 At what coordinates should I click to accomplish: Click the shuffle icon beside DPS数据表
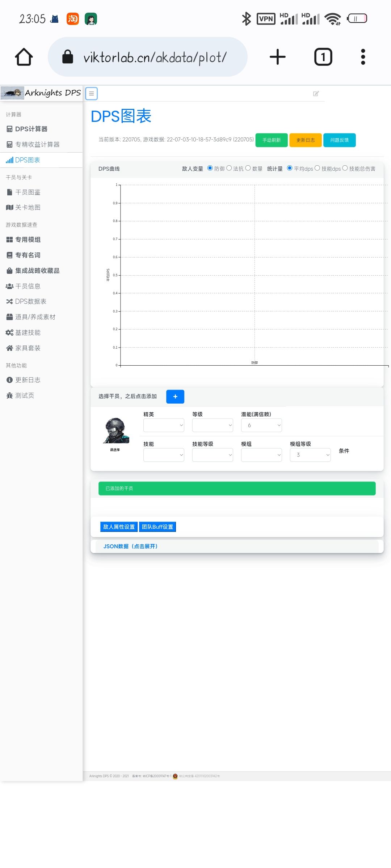(9, 302)
